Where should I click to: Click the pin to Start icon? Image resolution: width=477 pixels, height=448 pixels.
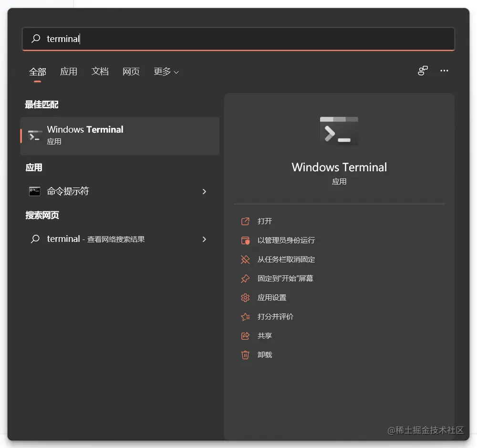[245, 279]
